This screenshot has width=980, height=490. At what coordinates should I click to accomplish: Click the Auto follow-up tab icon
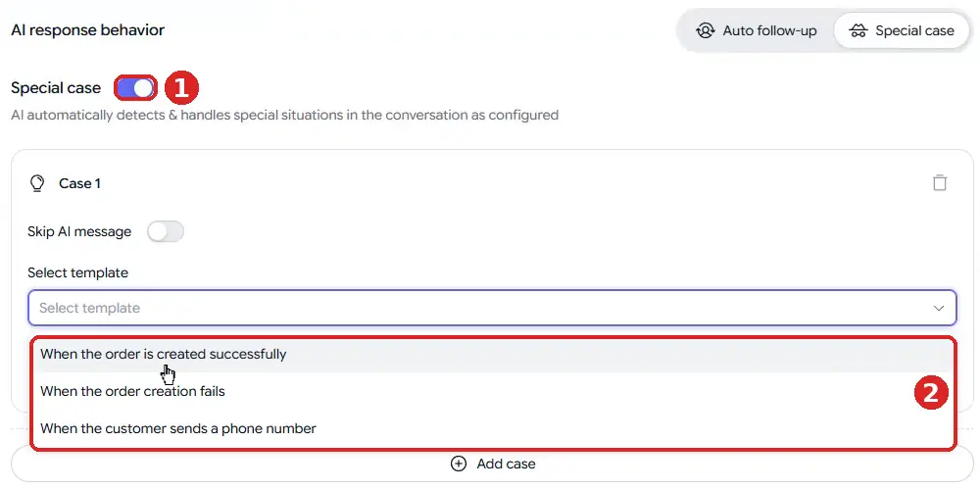click(705, 30)
